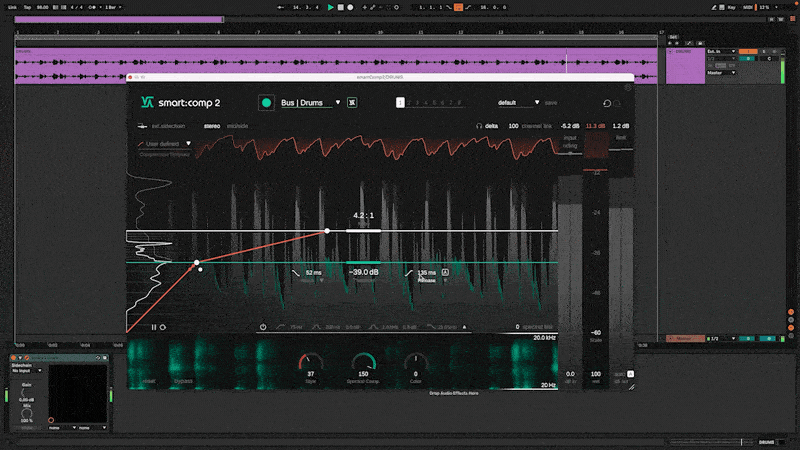This screenshot has width=800, height=450.
Task: Click the sidechain high-pass filter icon
Action: coord(281,327)
